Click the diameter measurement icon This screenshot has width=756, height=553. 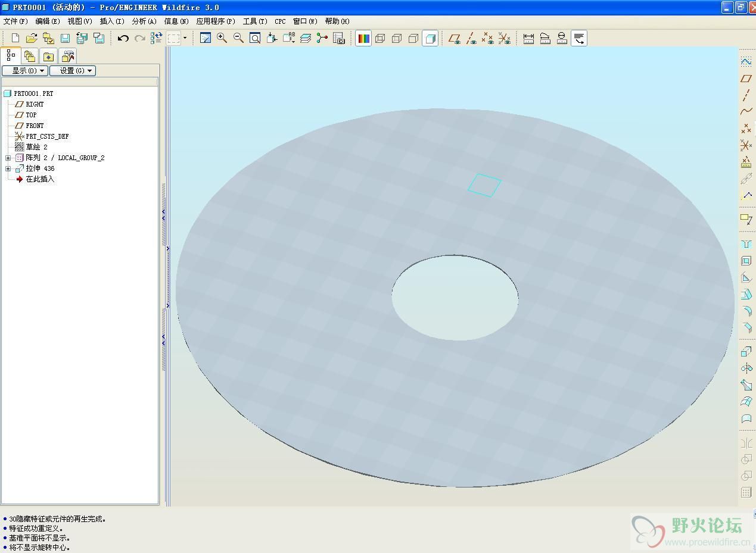click(x=562, y=38)
